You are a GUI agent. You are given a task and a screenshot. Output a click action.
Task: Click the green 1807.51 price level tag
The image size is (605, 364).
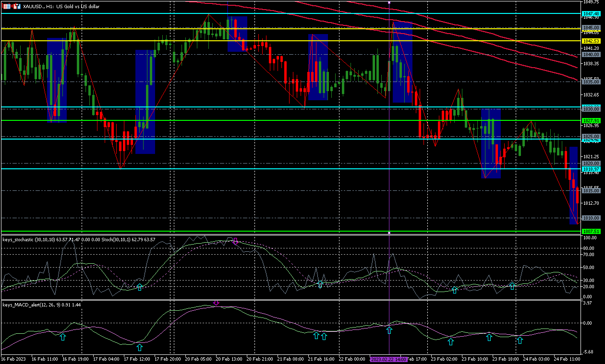point(592,231)
